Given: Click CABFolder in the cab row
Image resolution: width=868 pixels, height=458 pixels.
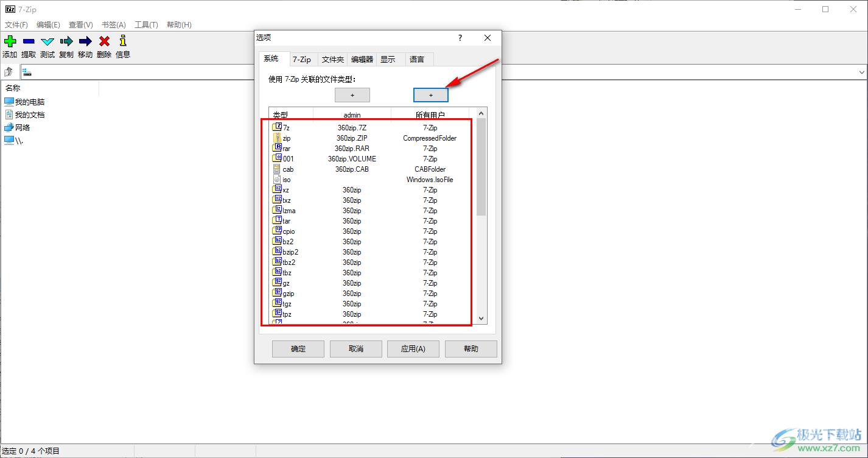Looking at the screenshot, I should [430, 169].
